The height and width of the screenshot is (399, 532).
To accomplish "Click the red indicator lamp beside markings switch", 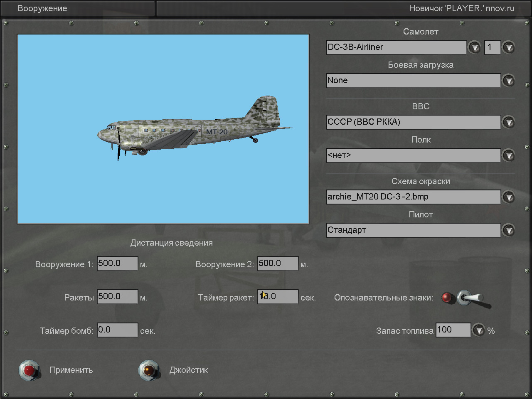I will tap(447, 298).
